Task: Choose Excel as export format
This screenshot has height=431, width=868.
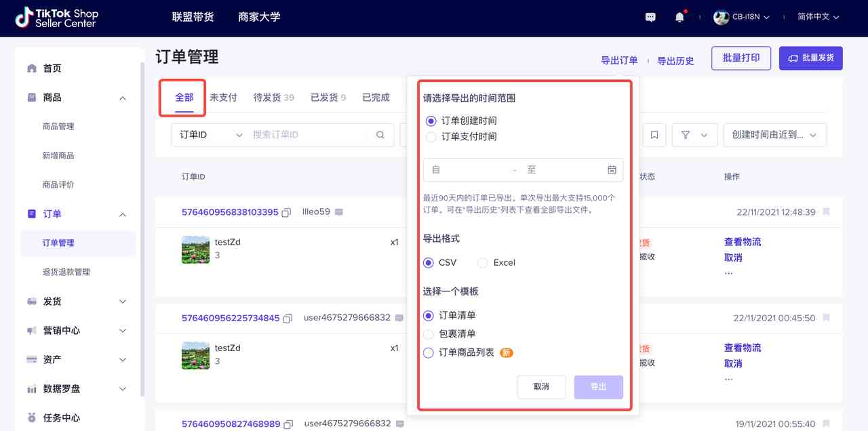Action: pos(482,263)
